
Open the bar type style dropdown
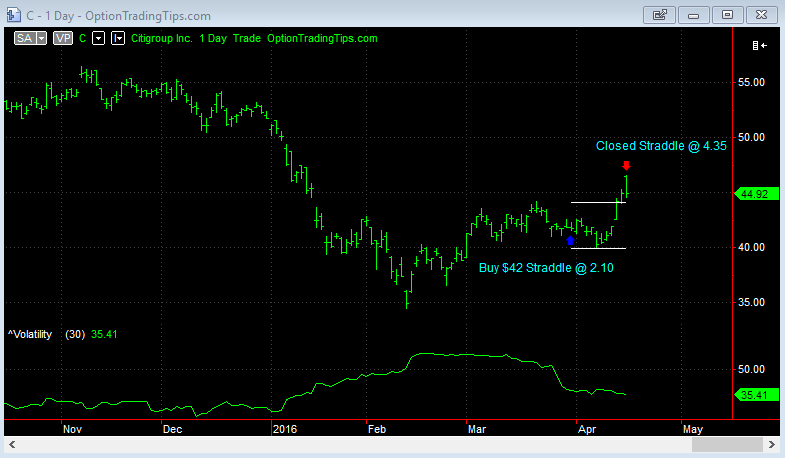point(118,38)
